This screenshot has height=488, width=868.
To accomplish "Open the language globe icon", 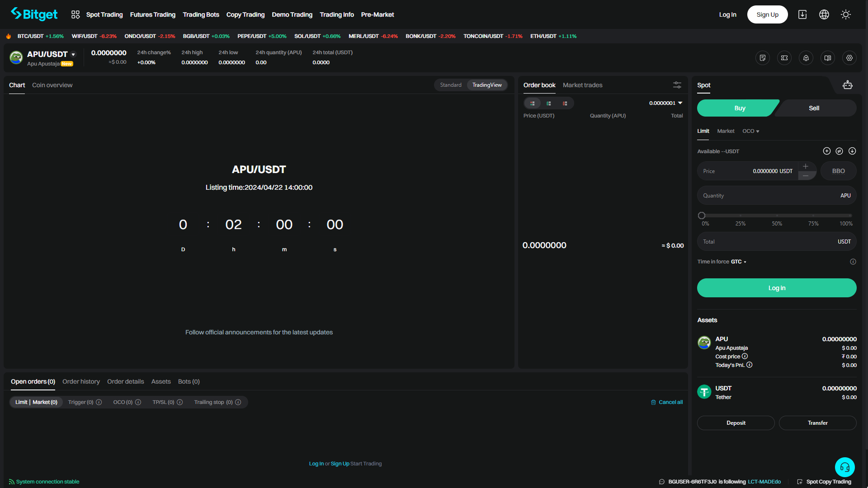I will click(x=824, y=14).
